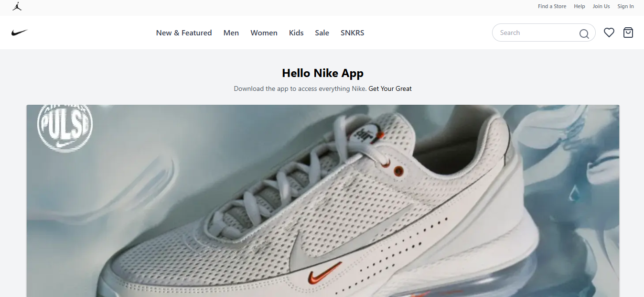Go to the Sale menu item
The height and width of the screenshot is (297, 644).
tap(322, 33)
